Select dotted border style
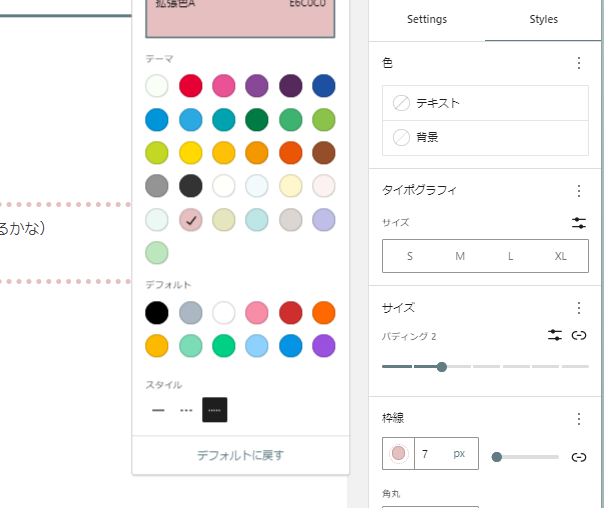This screenshot has height=508, width=604. 215,410
